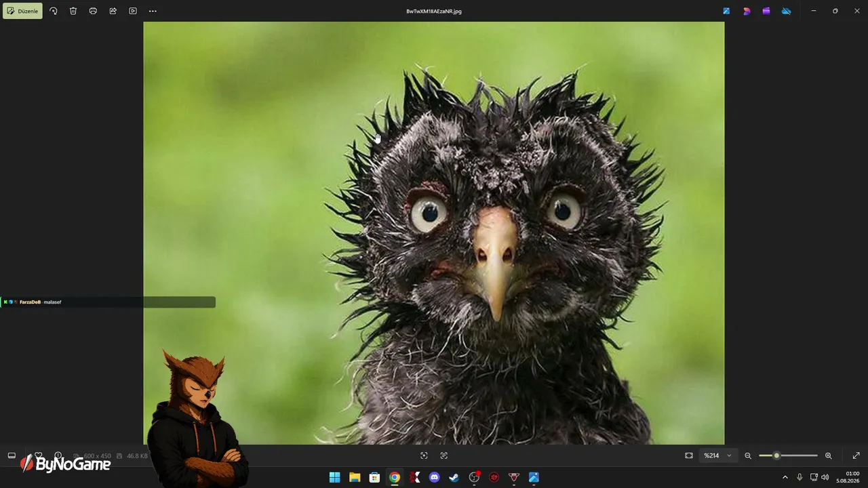Screen dimensions: 868x488
Task: Open Microsoft Store from the taskbar
Action: [374, 477]
